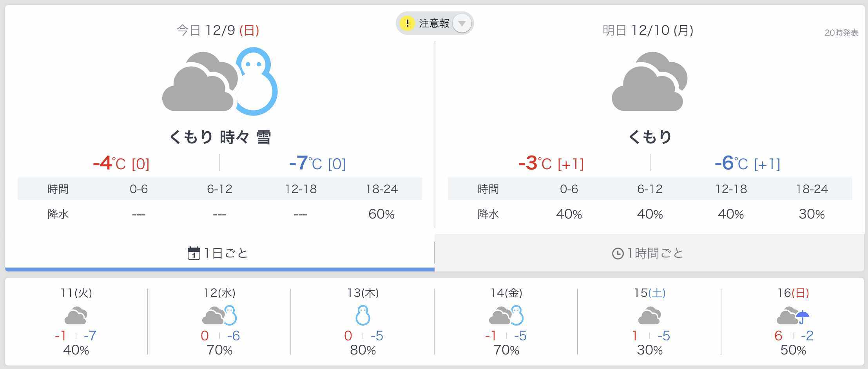Screen dimensions: 868x369
Task: Select the cloud and snowman icon for 12(水)
Action: tap(219, 315)
